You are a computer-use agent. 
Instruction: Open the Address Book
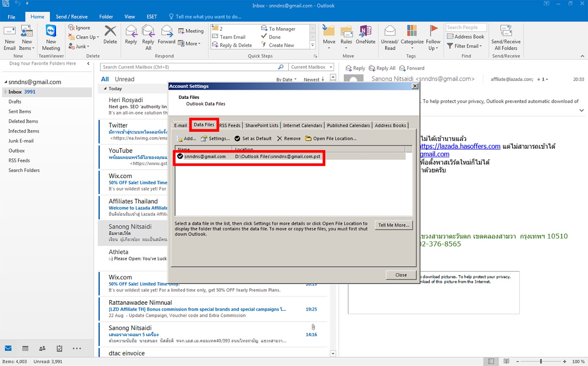tap(466, 37)
